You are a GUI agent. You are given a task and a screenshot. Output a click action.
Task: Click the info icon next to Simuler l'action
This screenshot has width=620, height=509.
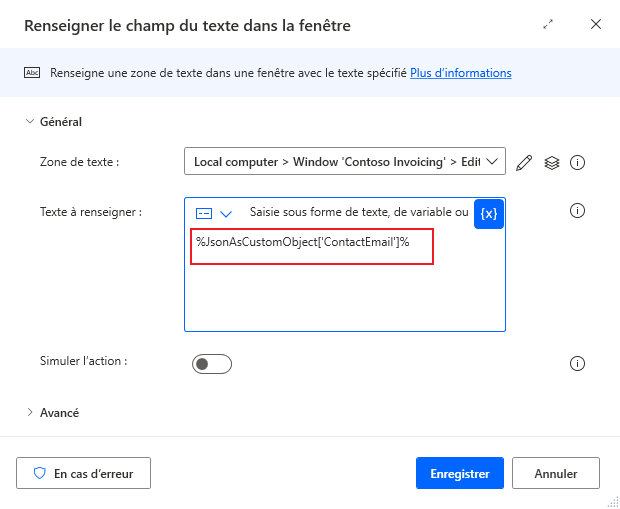coord(577,363)
